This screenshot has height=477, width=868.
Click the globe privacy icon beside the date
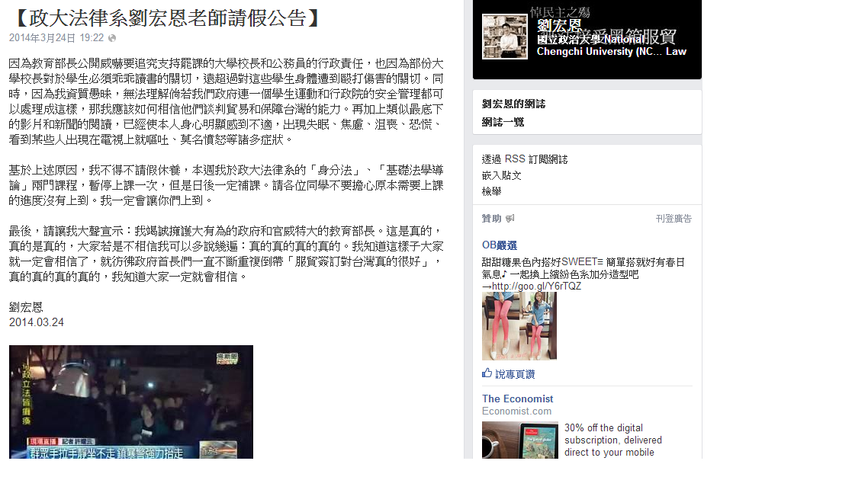(x=112, y=38)
